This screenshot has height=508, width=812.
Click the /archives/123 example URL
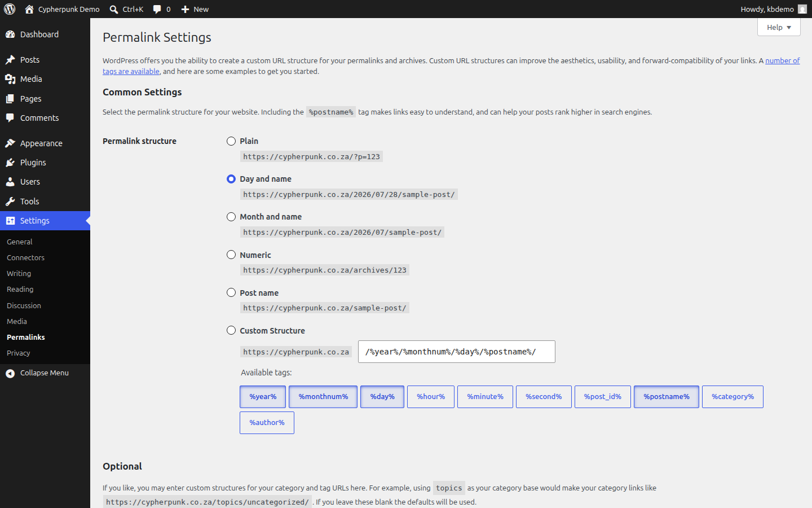325,270
